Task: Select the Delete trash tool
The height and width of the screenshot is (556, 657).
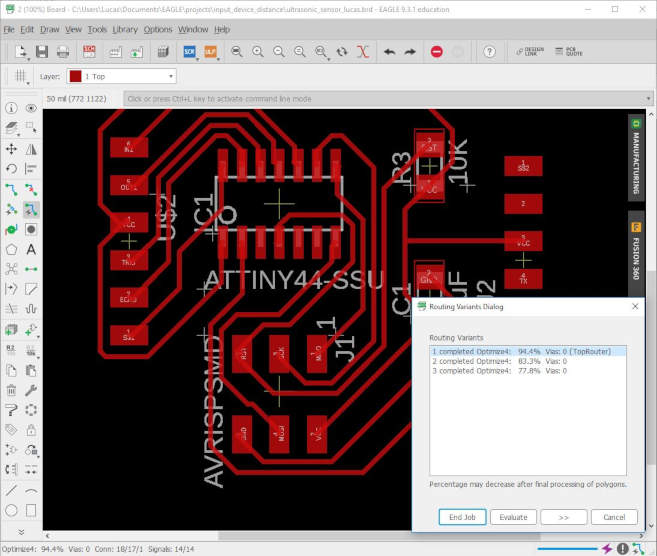Action: pyautogui.click(x=11, y=389)
